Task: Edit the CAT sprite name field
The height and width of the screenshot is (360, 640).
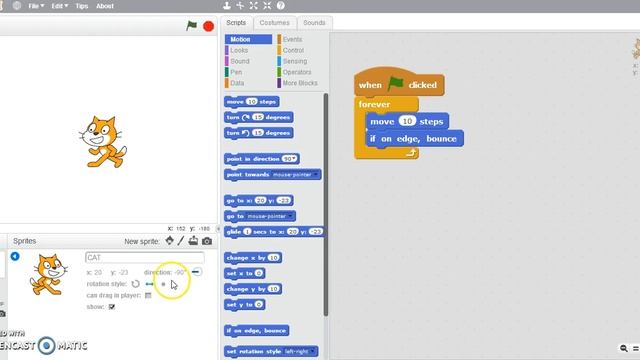Action: click(x=145, y=258)
